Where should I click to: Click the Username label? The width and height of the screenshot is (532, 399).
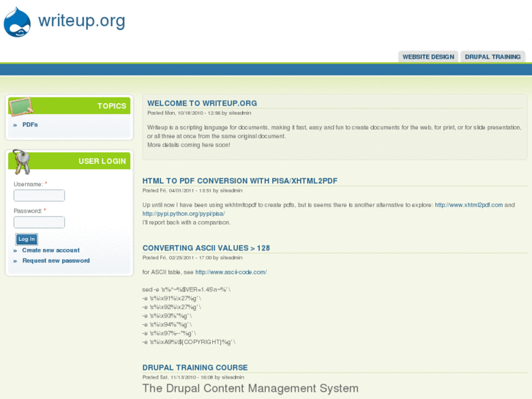coord(28,184)
